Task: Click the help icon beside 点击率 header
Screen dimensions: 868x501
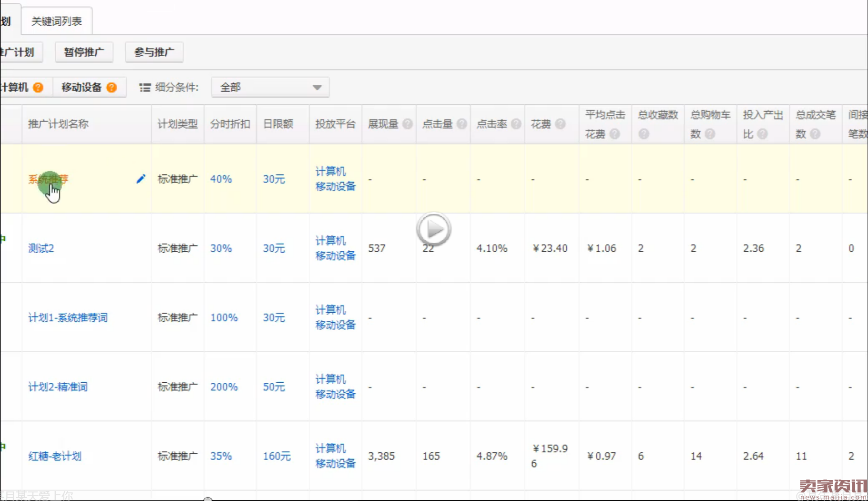Action: (x=516, y=124)
